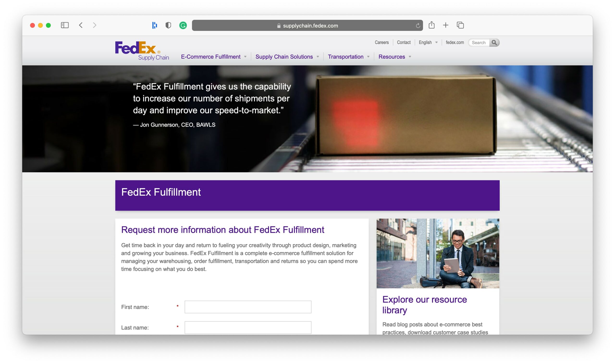Click the new tab icon in browser
This screenshot has height=364, width=615.
point(446,25)
